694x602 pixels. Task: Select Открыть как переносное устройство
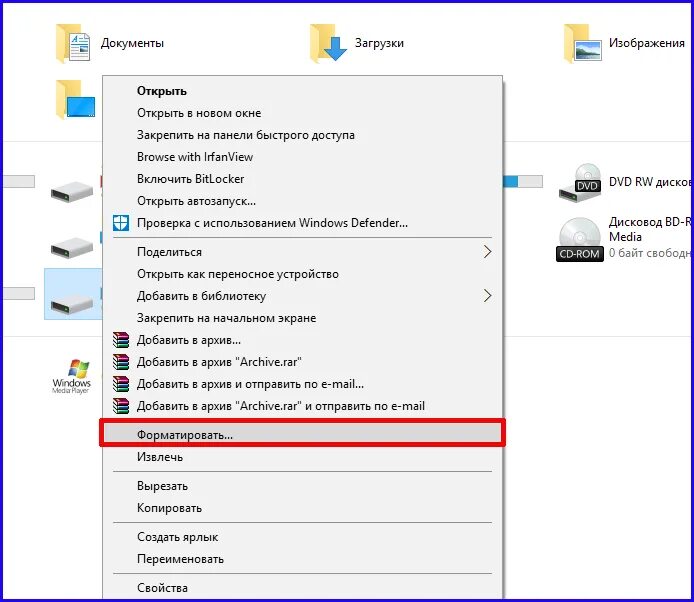click(x=303, y=274)
